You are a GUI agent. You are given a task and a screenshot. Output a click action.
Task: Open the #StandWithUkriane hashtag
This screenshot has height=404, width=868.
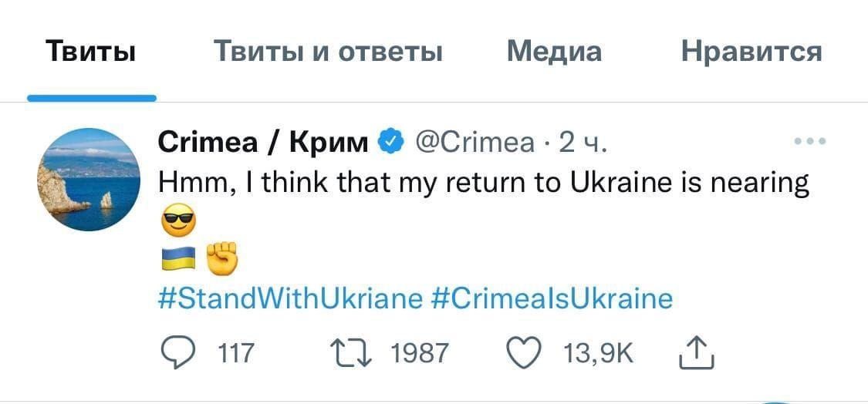[290, 298]
